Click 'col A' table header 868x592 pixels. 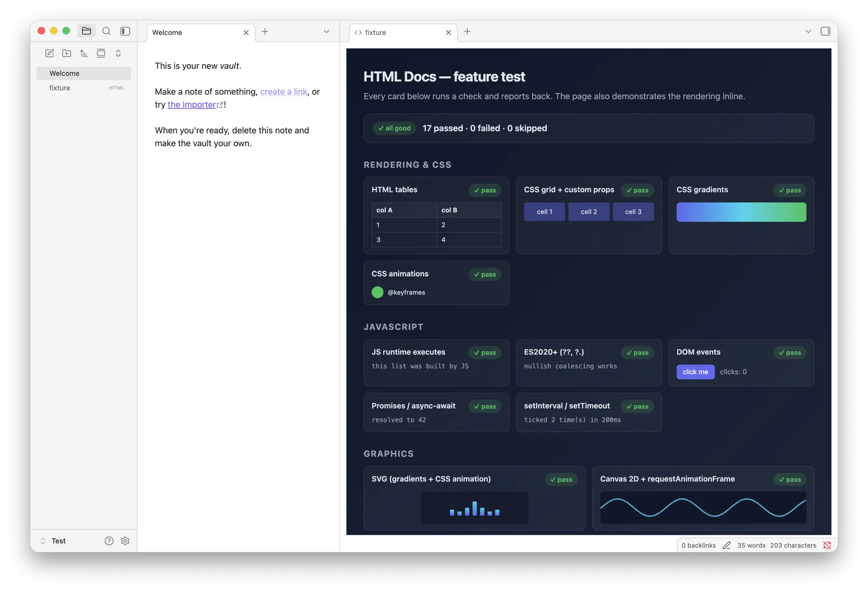click(x=404, y=210)
